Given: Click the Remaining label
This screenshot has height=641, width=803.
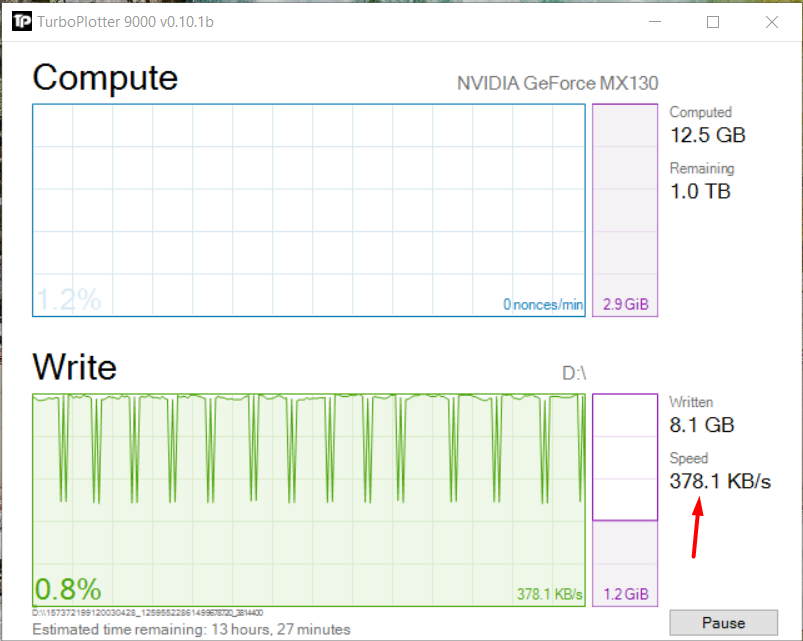Looking at the screenshot, I should pyautogui.click(x=702, y=168).
